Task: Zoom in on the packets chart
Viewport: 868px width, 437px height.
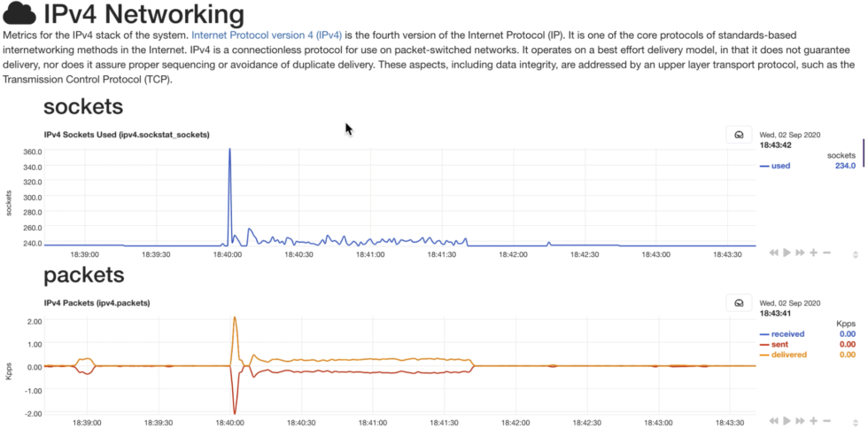Action: [x=813, y=420]
